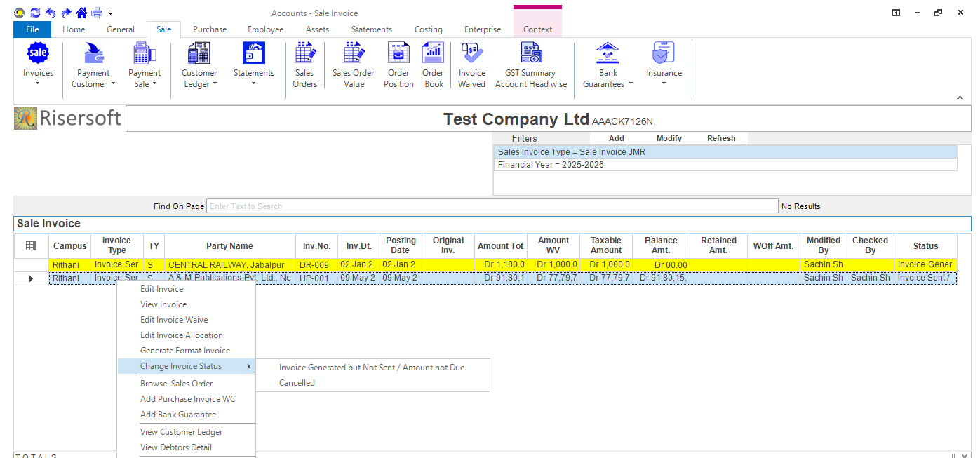Choose Edit Invoice from context menu

click(x=161, y=289)
